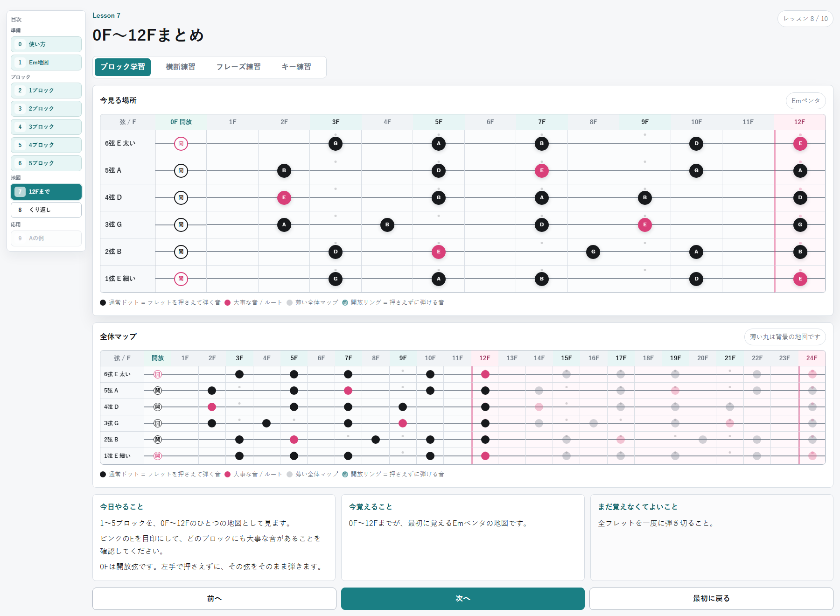Click the B note at 2F on 5弦

(x=284, y=171)
